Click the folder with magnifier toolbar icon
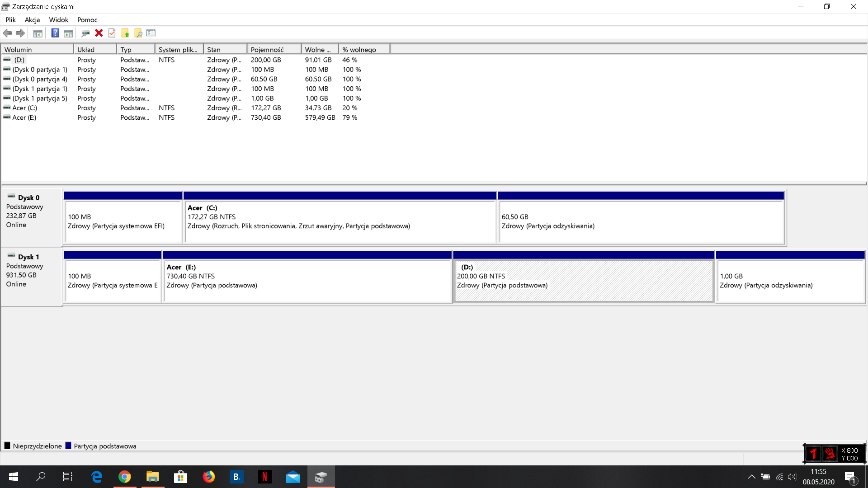 click(138, 33)
